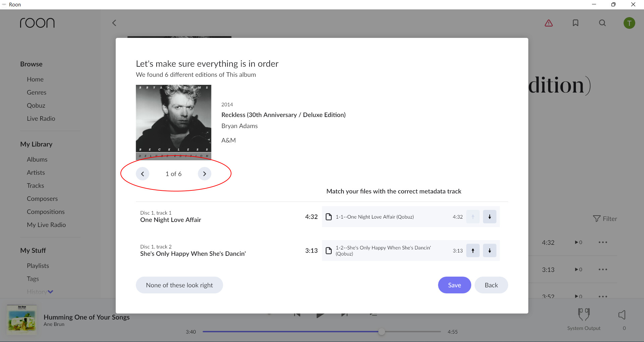Screen dimensions: 644x342
Task: Open Playlists under My Stuff
Action: (38, 266)
